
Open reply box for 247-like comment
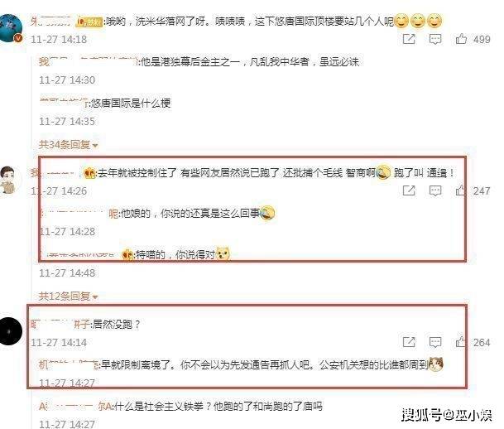pos(435,190)
